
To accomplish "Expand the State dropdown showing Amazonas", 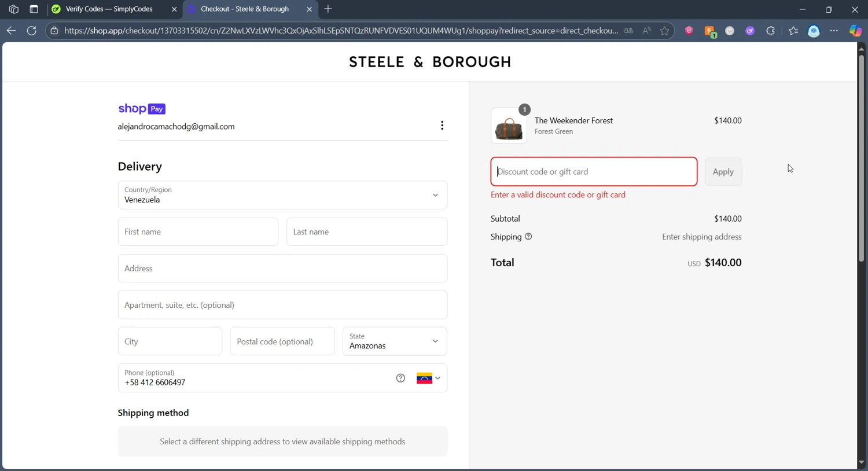I will (x=395, y=341).
